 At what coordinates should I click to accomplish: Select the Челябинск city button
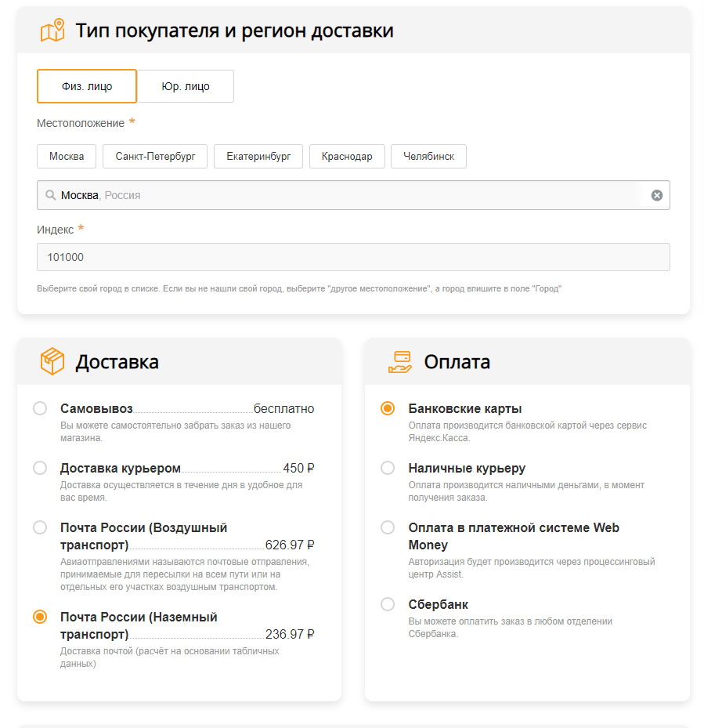[x=428, y=156]
